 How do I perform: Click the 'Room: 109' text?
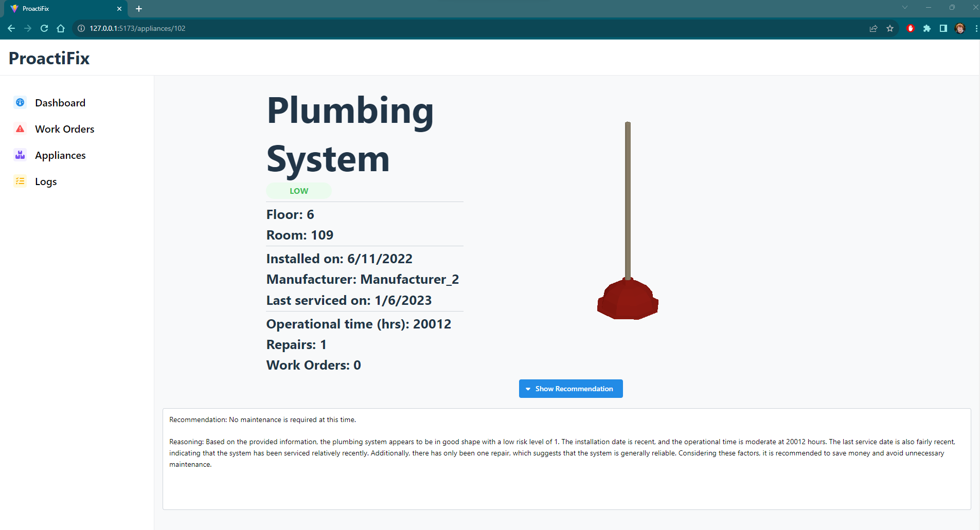(x=300, y=235)
